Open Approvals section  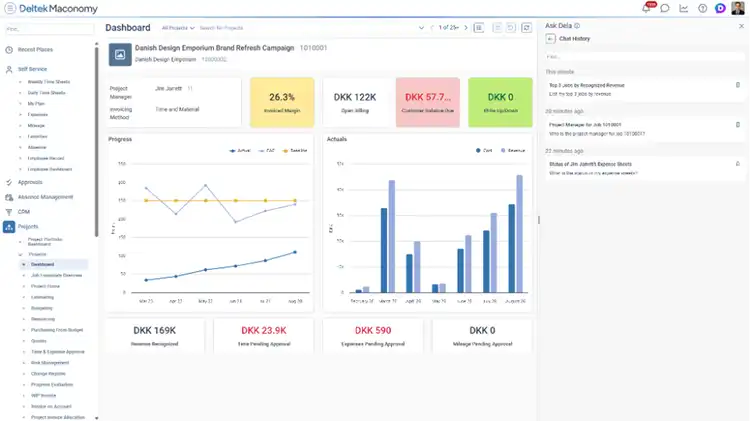pyautogui.click(x=30, y=182)
